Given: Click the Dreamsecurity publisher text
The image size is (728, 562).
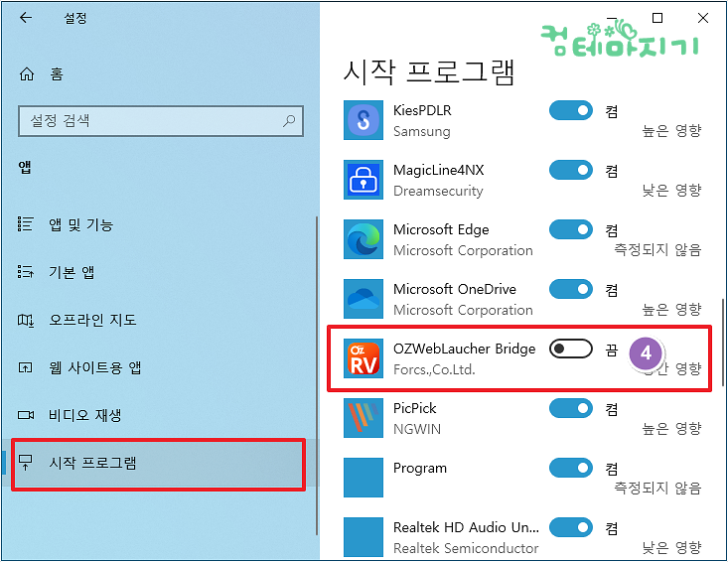Looking at the screenshot, I should (x=438, y=191).
